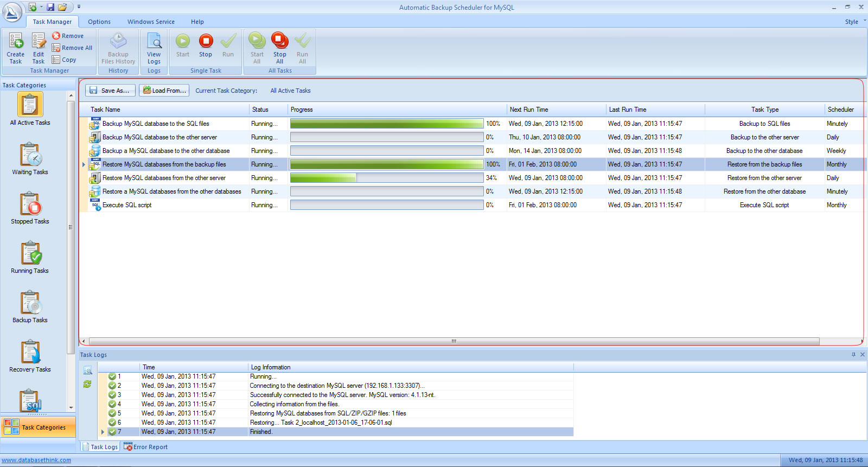Open the Options ribbon tab
Image resolution: width=868 pixels, height=467 pixels.
tap(99, 22)
